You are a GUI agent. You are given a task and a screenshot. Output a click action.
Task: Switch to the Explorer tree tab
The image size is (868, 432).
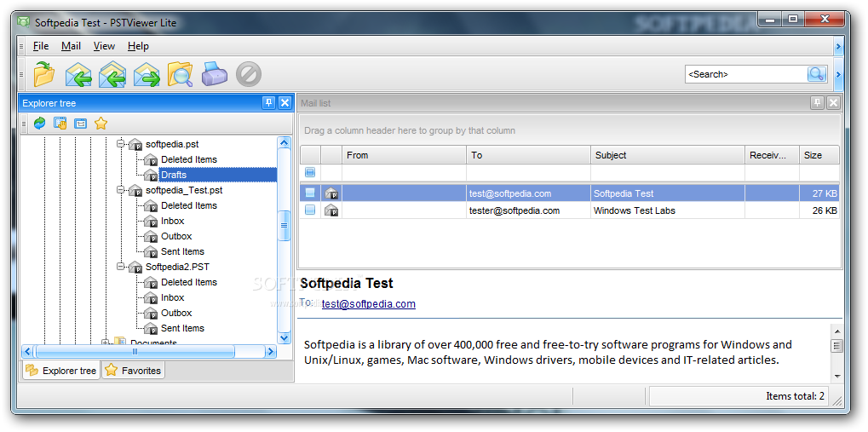click(61, 371)
